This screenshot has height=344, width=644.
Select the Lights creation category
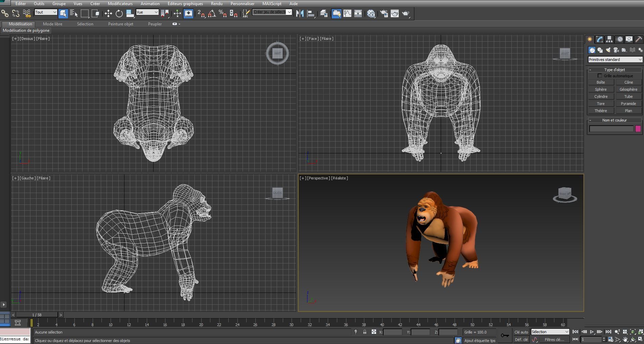point(608,50)
